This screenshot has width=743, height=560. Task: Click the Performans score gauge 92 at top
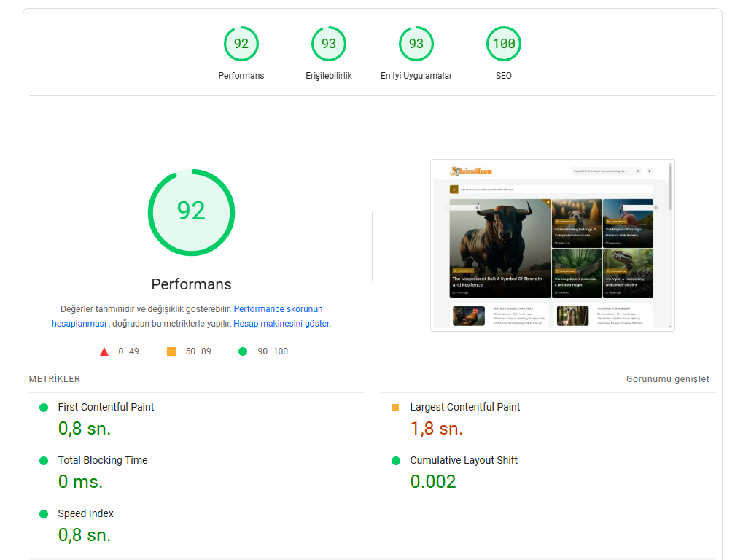[x=241, y=44]
